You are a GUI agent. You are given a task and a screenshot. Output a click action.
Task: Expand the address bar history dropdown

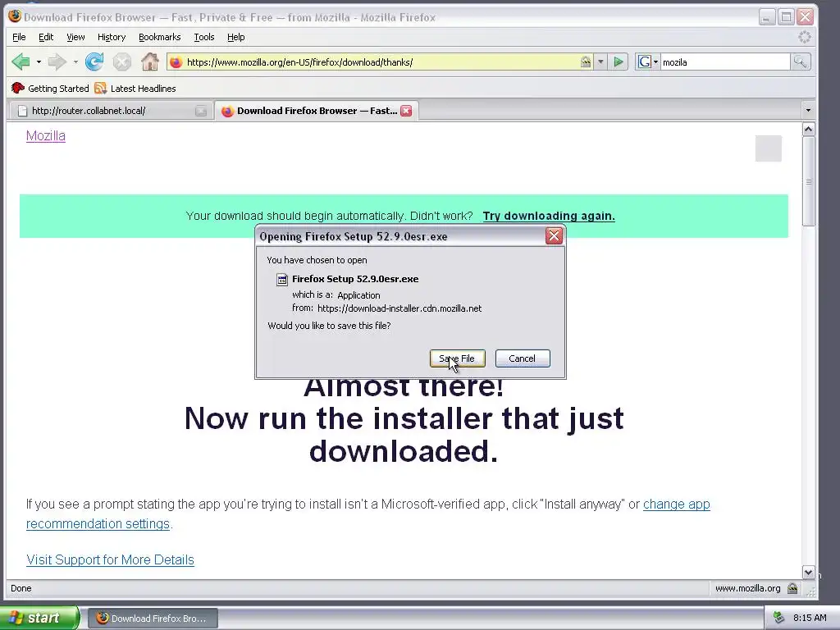[600, 62]
